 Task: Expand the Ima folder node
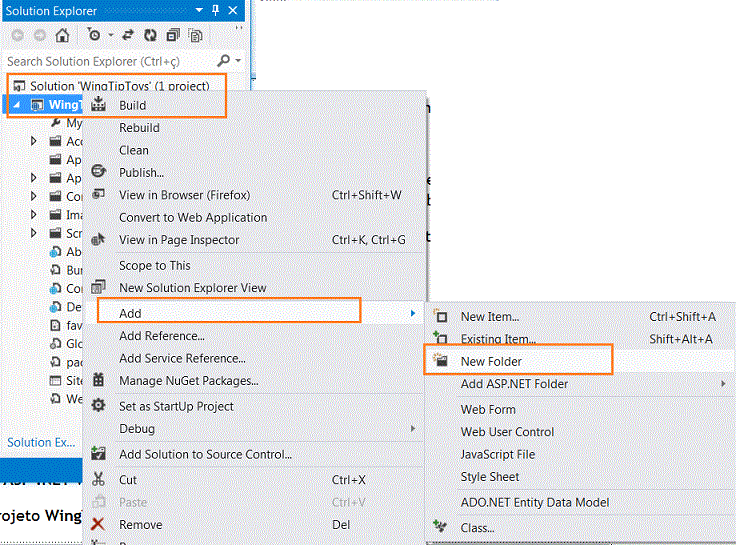click(34, 215)
